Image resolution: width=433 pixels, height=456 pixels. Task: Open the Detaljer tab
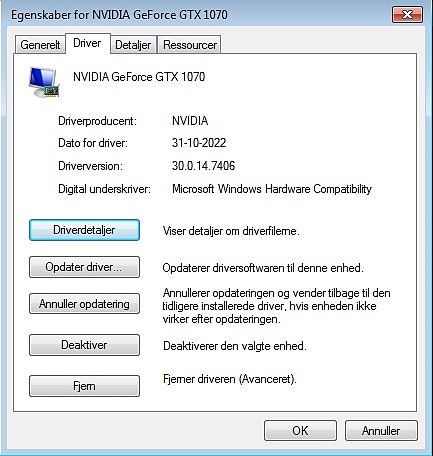133,45
